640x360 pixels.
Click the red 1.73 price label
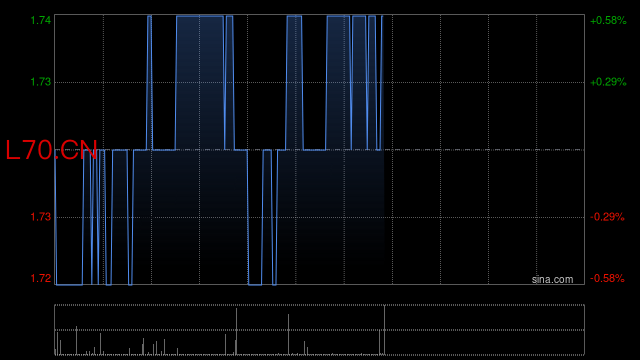[x=41, y=217]
